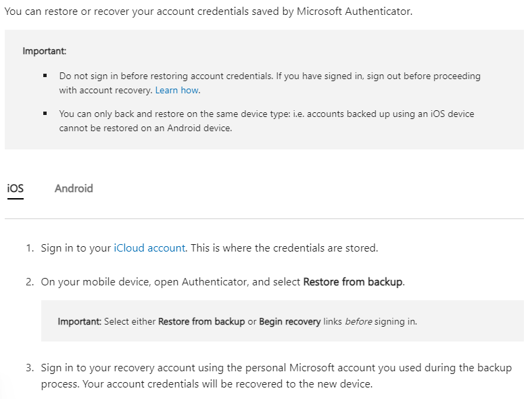Image resolution: width=532 pixels, height=399 pixels.
Task: Follow the iCloud account link
Action: click(x=149, y=248)
